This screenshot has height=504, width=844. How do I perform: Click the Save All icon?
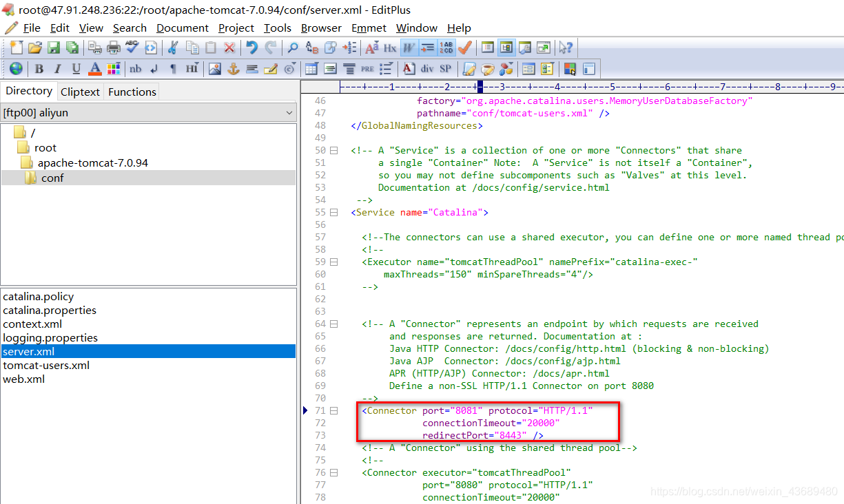tap(72, 48)
